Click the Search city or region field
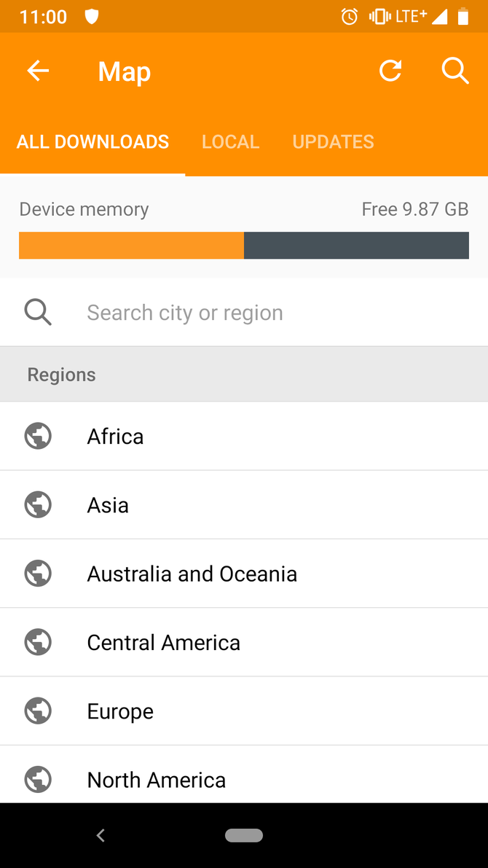Image resolution: width=488 pixels, height=868 pixels. point(244,312)
